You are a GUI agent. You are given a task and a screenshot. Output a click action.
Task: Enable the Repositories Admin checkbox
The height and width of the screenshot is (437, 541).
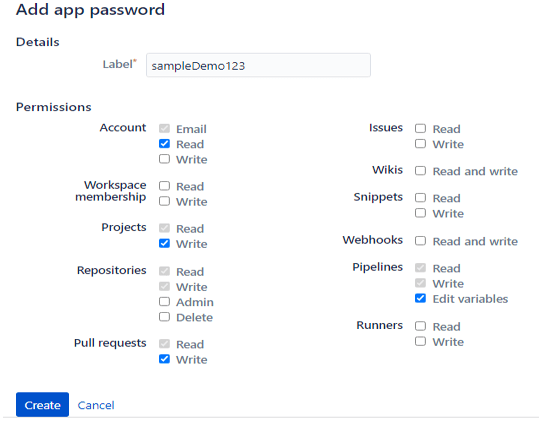point(164,301)
